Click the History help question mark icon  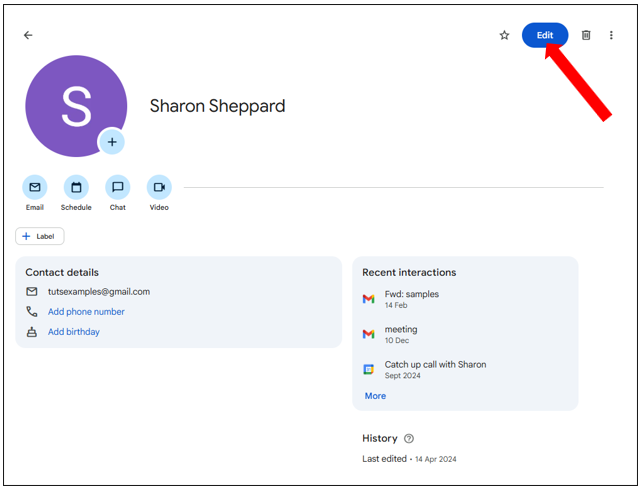pos(409,439)
